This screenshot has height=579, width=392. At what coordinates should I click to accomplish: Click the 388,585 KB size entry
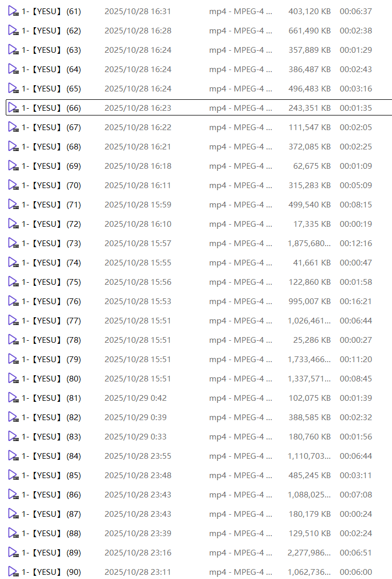[309, 418]
